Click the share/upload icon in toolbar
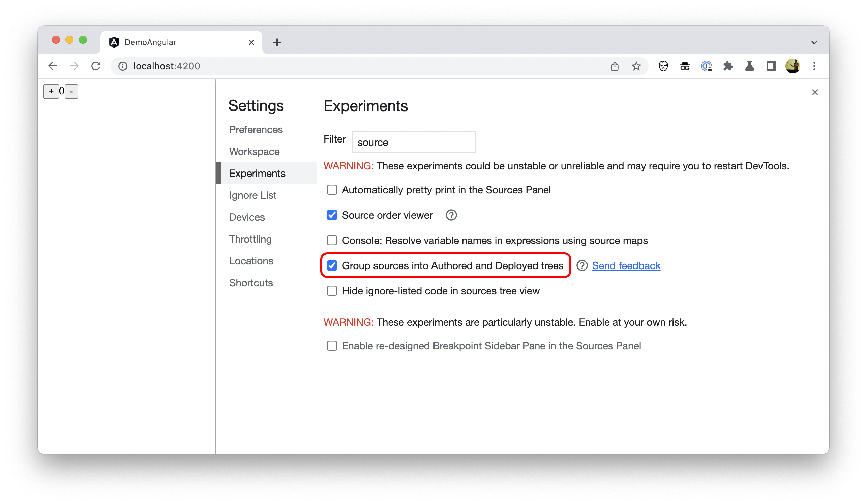Image resolution: width=867 pixels, height=504 pixels. click(615, 66)
